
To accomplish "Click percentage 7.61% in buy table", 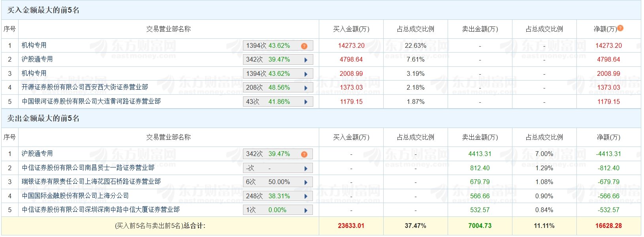I will tap(416, 60).
